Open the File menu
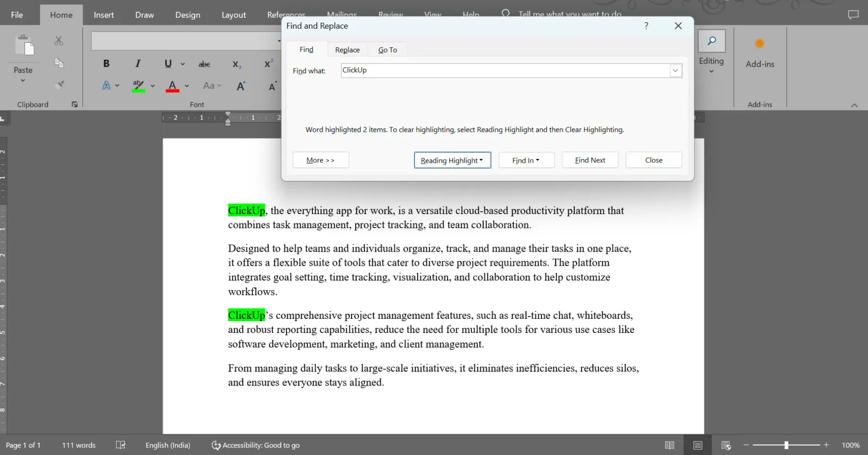Image resolution: width=868 pixels, height=455 pixels. tap(17, 15)
